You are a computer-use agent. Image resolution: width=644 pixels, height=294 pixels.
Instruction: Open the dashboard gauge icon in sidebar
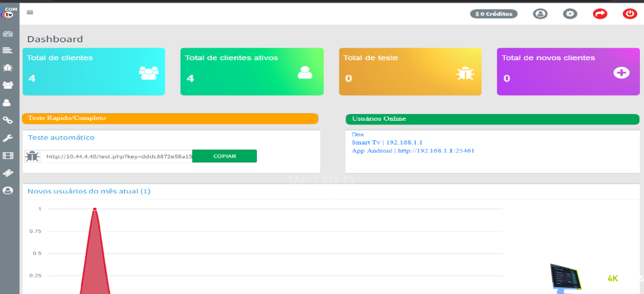(x=8, y=34)
